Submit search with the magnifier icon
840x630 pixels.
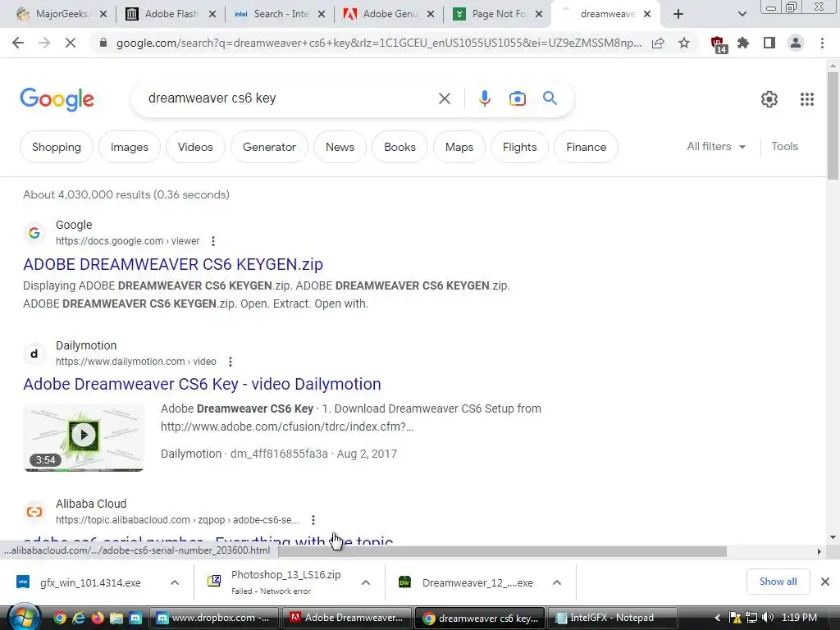tap(550, 98)
